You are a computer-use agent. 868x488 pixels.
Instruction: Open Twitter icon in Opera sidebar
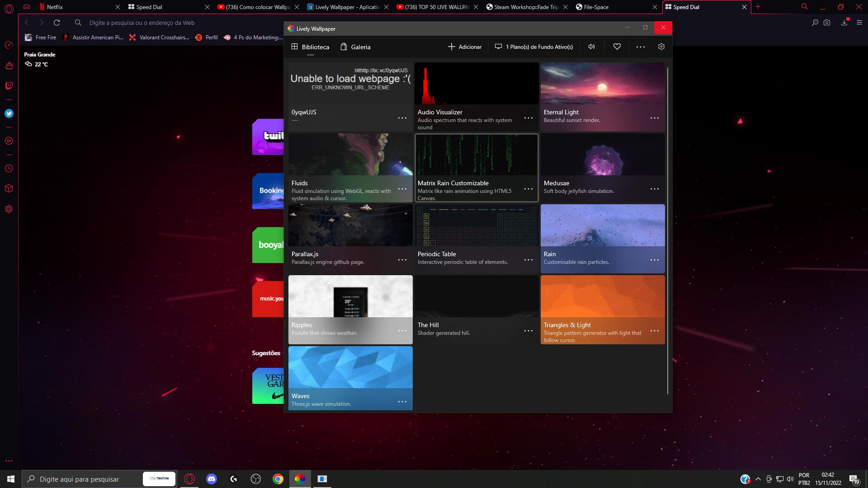pyautogui.click(x=9, y=113)
